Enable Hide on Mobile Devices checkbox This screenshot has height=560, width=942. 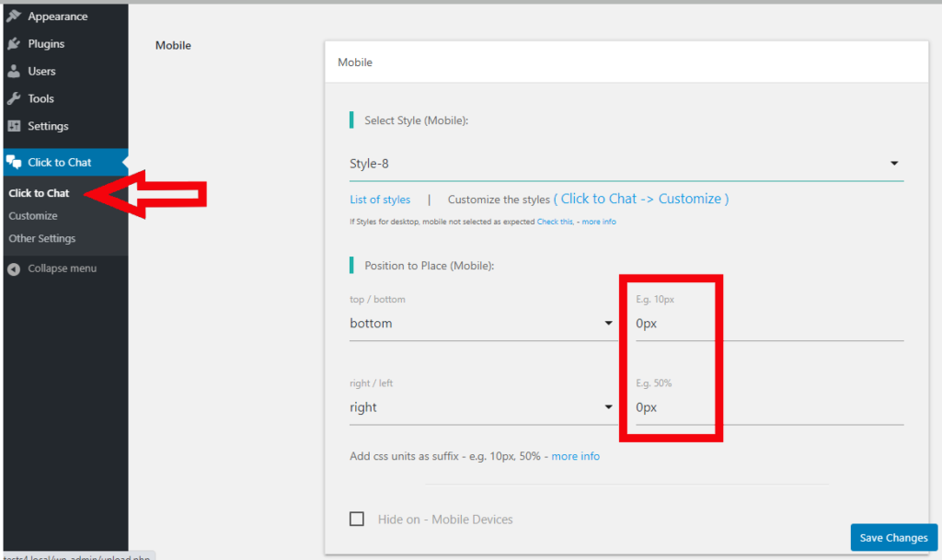[357, 520]
